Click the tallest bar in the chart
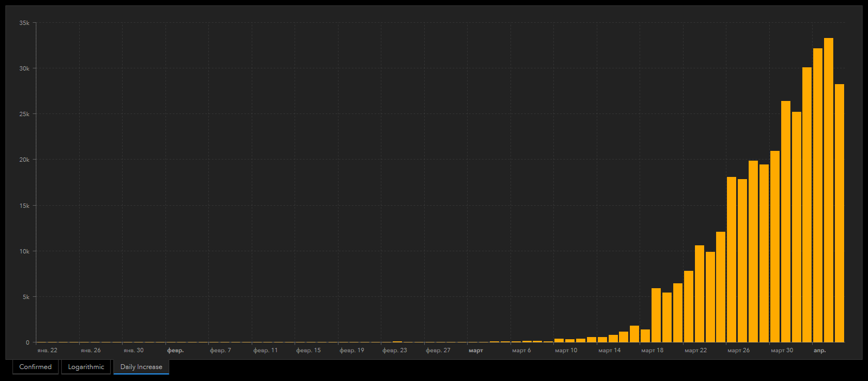 pyautogui.click(x=828, y=190)
